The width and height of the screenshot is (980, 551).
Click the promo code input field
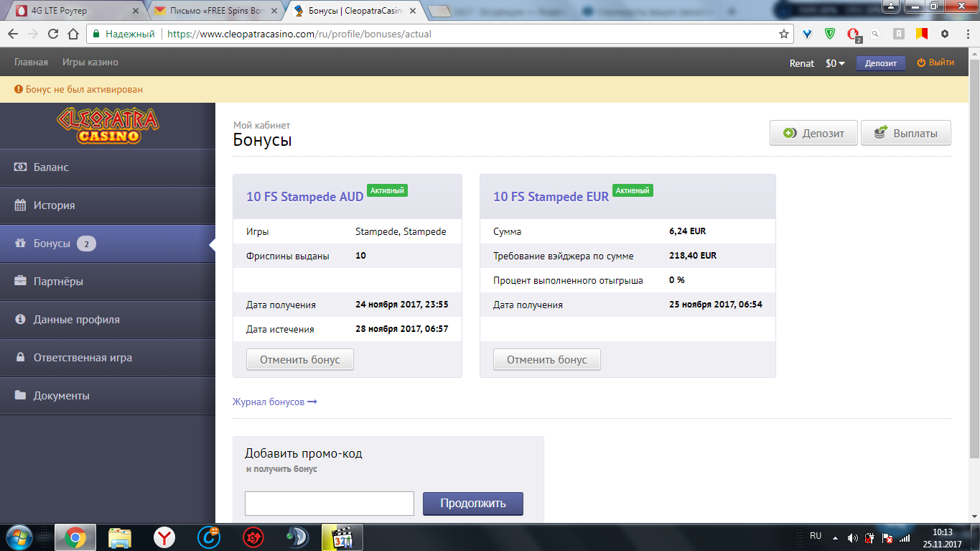point(329,504)
